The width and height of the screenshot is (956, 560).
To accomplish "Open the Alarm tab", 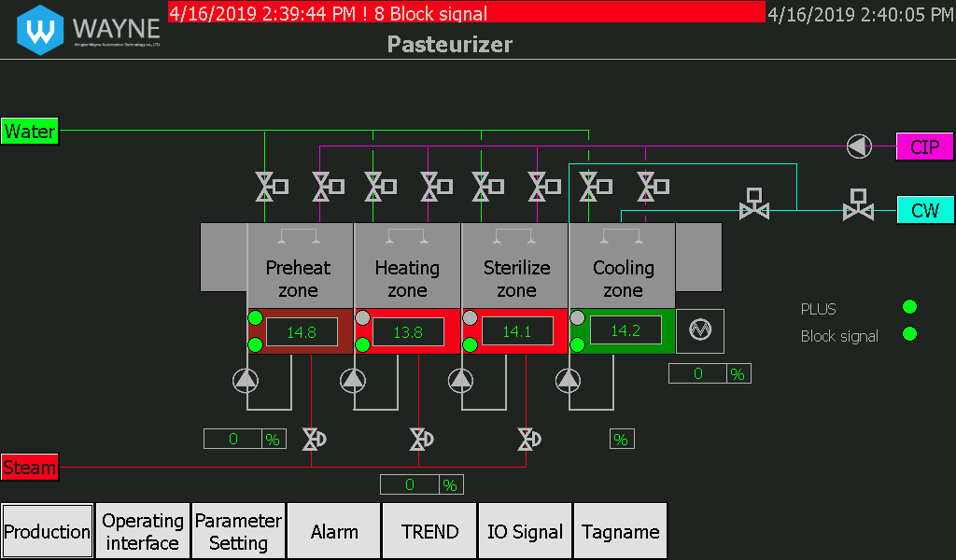I will coord(334,531).
